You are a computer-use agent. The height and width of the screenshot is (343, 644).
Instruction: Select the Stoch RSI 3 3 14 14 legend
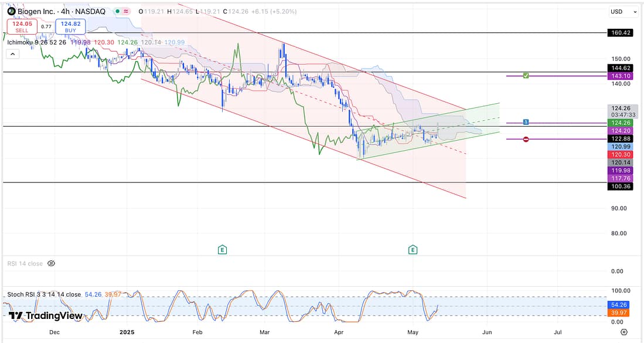tap(44, 294)
